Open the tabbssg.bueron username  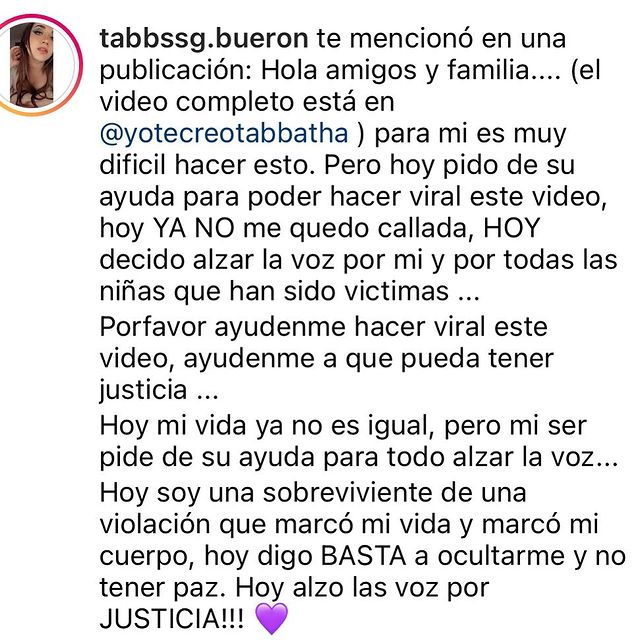pyautogui.click(x=204, y=39)
